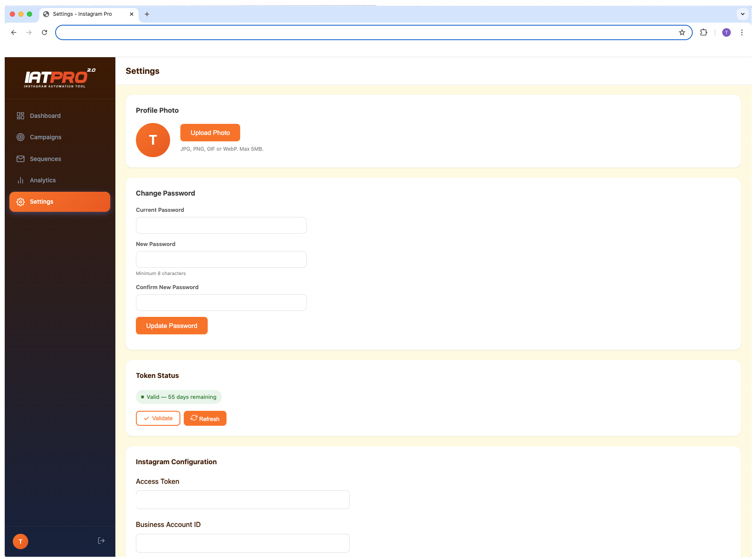Reload the page
This screenshot has width=756, height=559.
click(44, 32)
